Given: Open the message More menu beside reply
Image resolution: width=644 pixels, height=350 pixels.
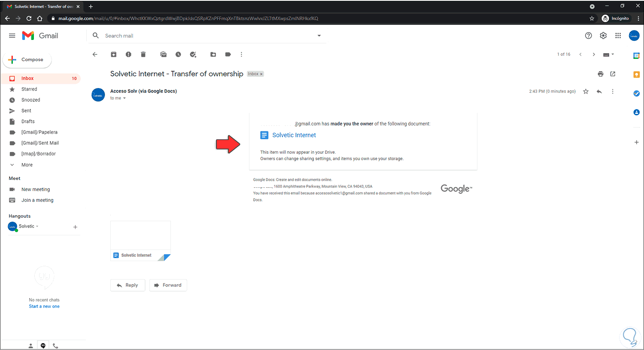Looking at the screenshot, I should coord(613,91).
